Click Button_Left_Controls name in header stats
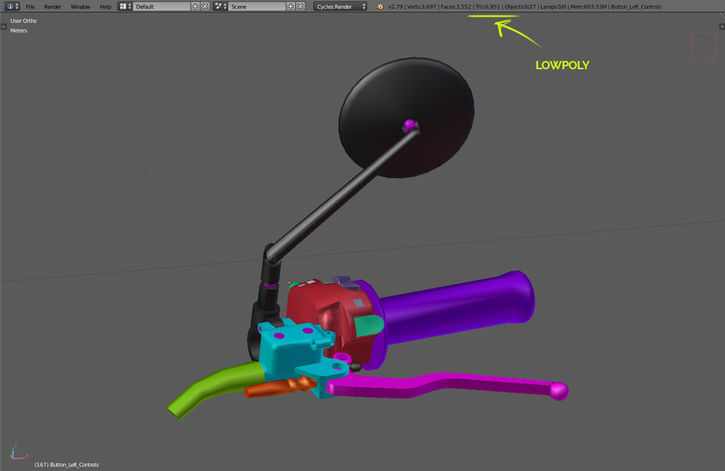Screen dimensions: 725x471 coord(636,6)
